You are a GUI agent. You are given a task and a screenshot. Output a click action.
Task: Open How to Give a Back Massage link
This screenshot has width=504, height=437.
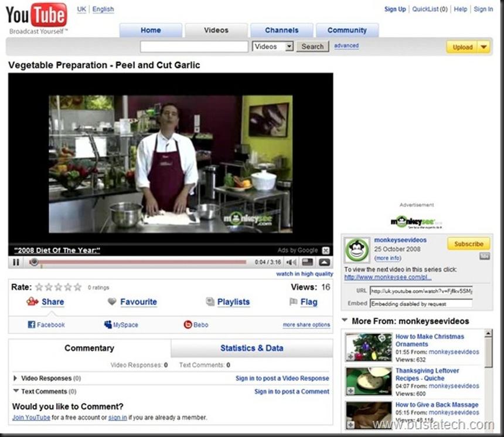tap(437, 405)
